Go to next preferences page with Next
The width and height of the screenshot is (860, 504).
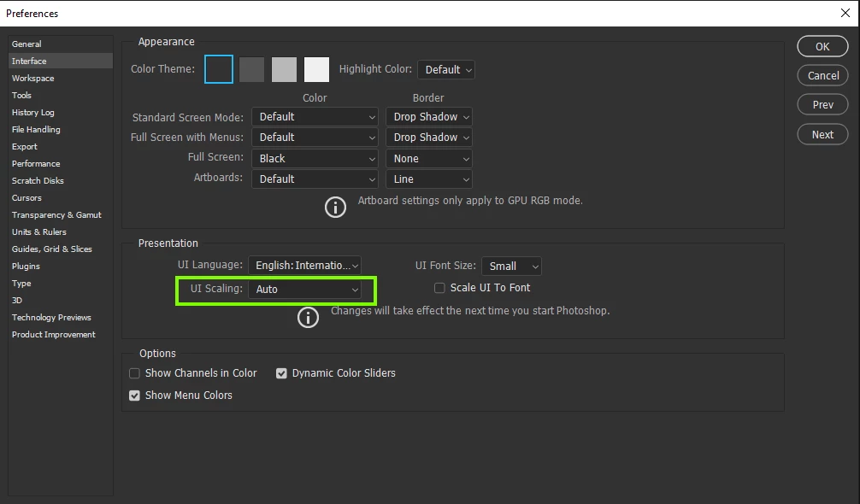(x=822, y=134)
